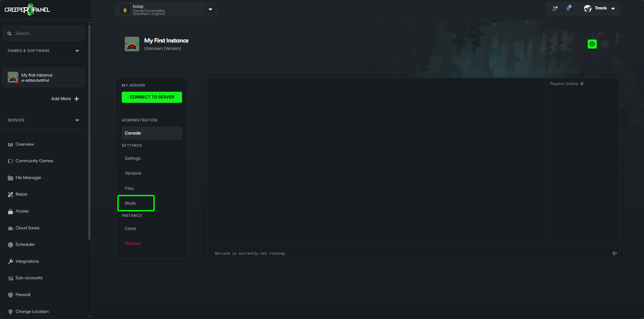Click the green power button icon
Image resolution: width=644 pixels, height=319 pixels.
click(592, 44)
